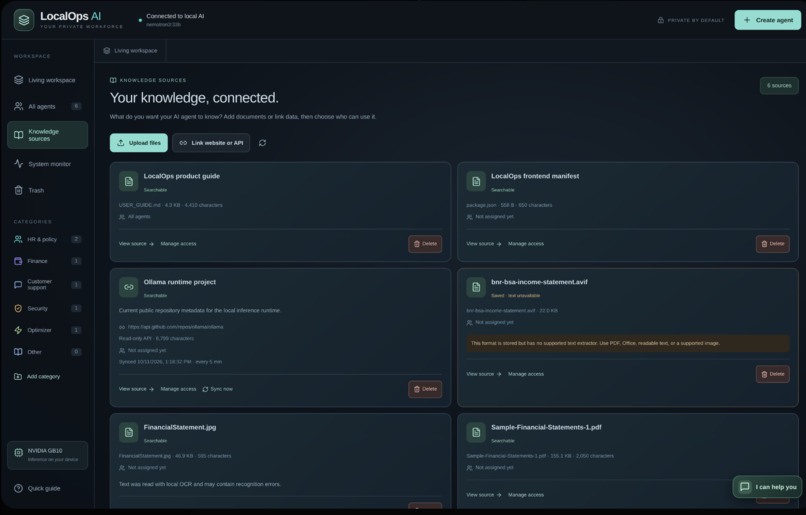Click the Connected to local AI status
The height and width of the screenshot is (515, 806).
click(175, 16)
